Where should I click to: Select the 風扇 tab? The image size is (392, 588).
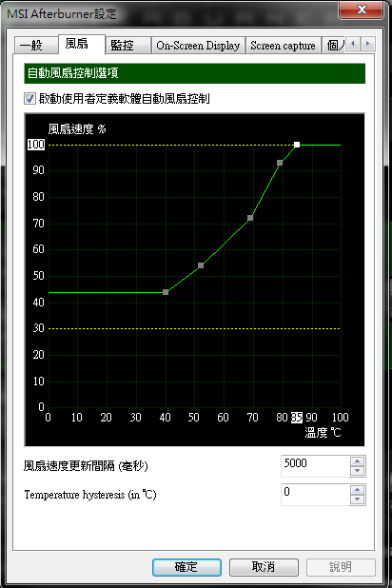coord(82,45)
